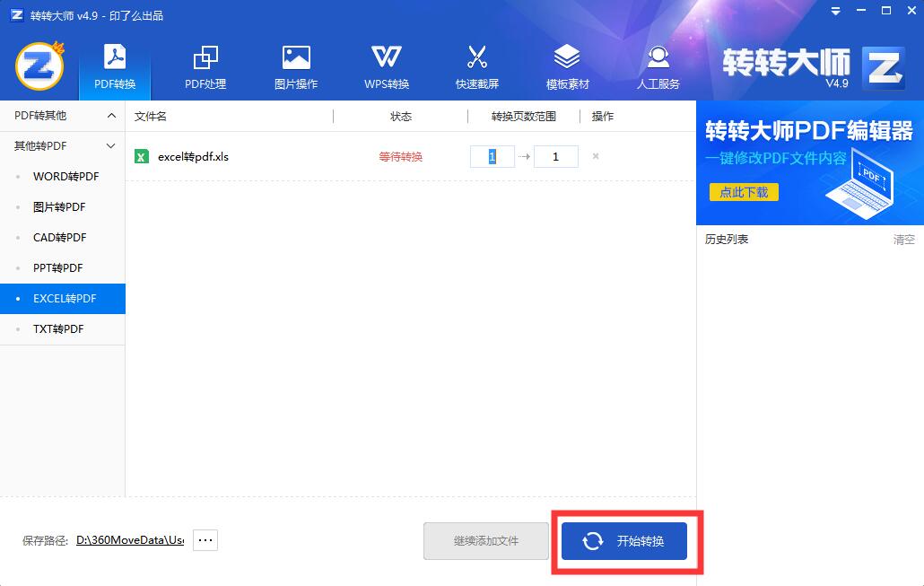The width and height of the screenshot is (924, 586).
Task: Click the 等待转换 status text
Action: click(x=401, y=157)
